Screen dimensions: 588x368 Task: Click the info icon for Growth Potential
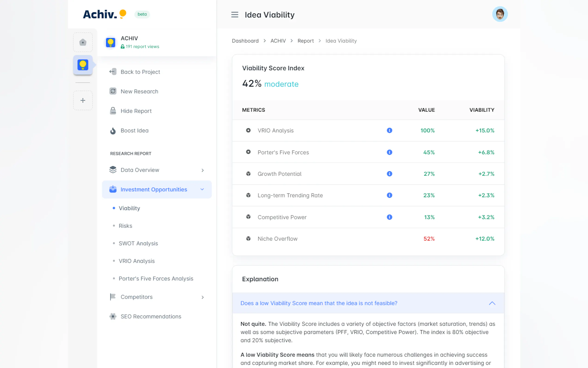coord(389,174)
